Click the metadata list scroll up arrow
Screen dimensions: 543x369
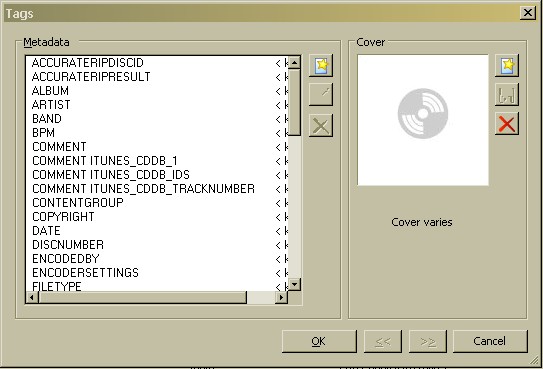tap(294, 63)
